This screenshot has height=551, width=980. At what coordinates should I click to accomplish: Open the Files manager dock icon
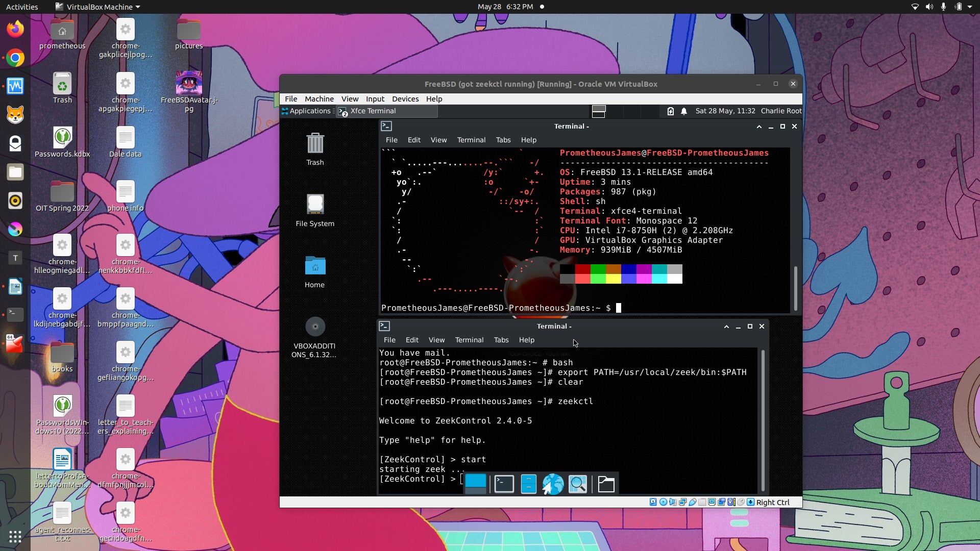tap(15, 172)
